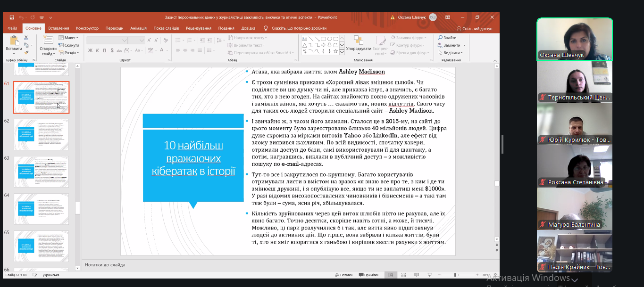Viewport: 644px width, 287px height.
Task: Click the Cut scissors icon
Action: point(27,39)
